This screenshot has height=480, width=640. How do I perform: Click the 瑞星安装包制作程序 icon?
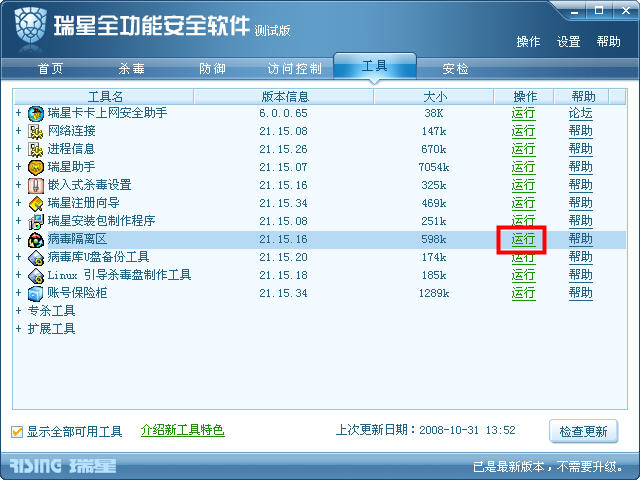coord(36,221)
